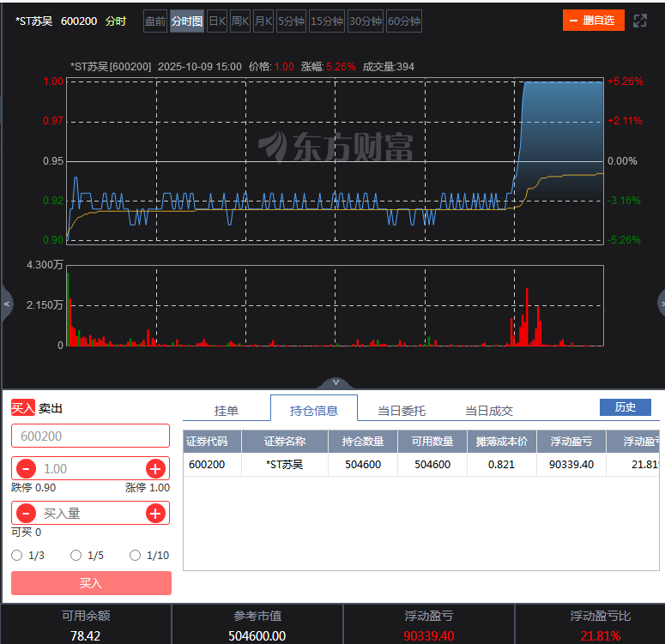This screenshot has height=644, width=665.
Task: Click 删自选 to remove from watchlist
Action: tap(593, 21)
